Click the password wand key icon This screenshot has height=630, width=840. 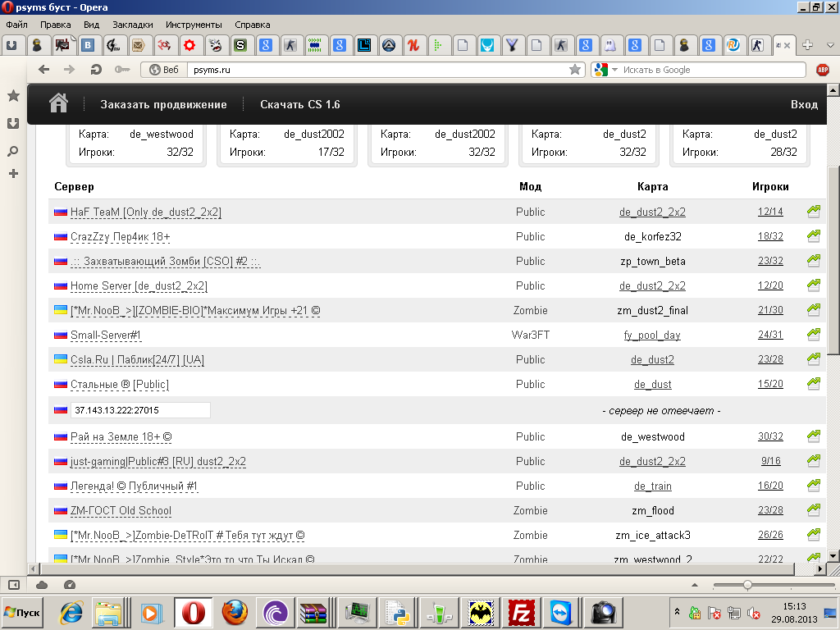pyautogui.click(x=122, y=70)
